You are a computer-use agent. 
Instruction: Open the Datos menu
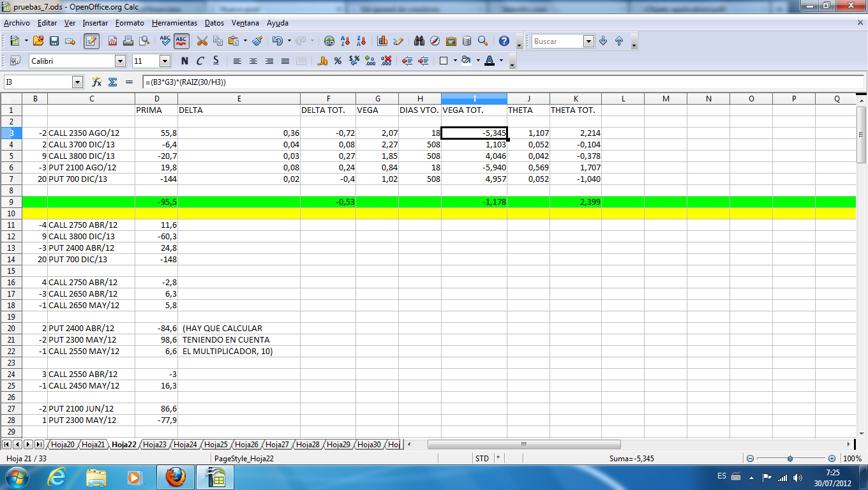click(x=214, y=22)
